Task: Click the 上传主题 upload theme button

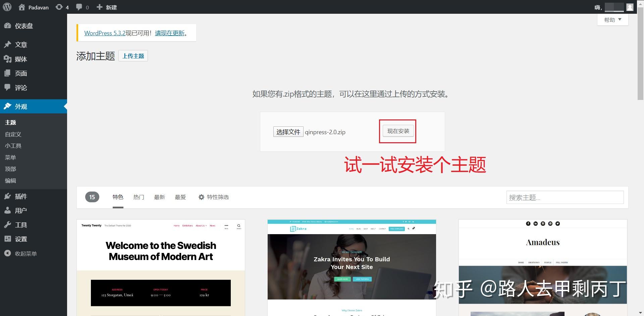Action: [x=133, y=56]
